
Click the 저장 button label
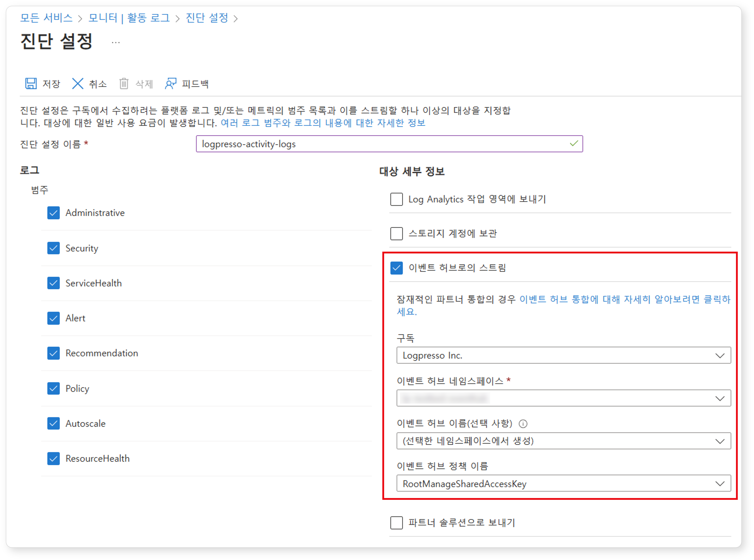click(x=51, y=84)
